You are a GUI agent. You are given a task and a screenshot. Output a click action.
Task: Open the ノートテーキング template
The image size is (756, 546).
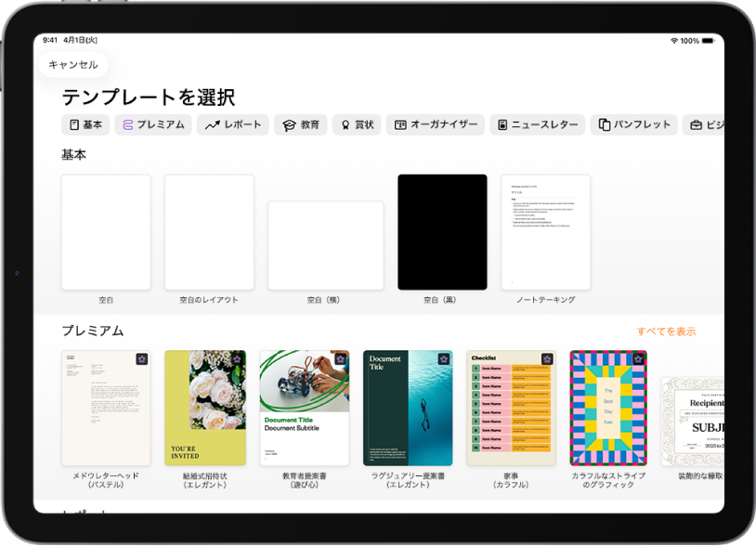coord(545,231)
